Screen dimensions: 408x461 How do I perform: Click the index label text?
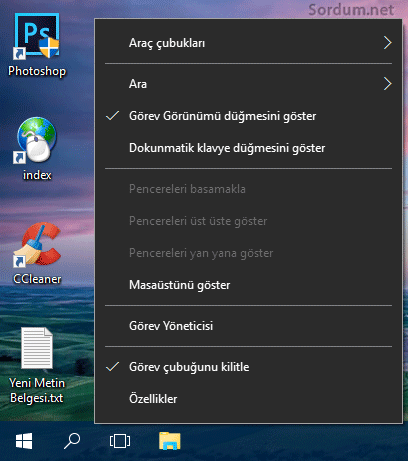tap(37, 175)
